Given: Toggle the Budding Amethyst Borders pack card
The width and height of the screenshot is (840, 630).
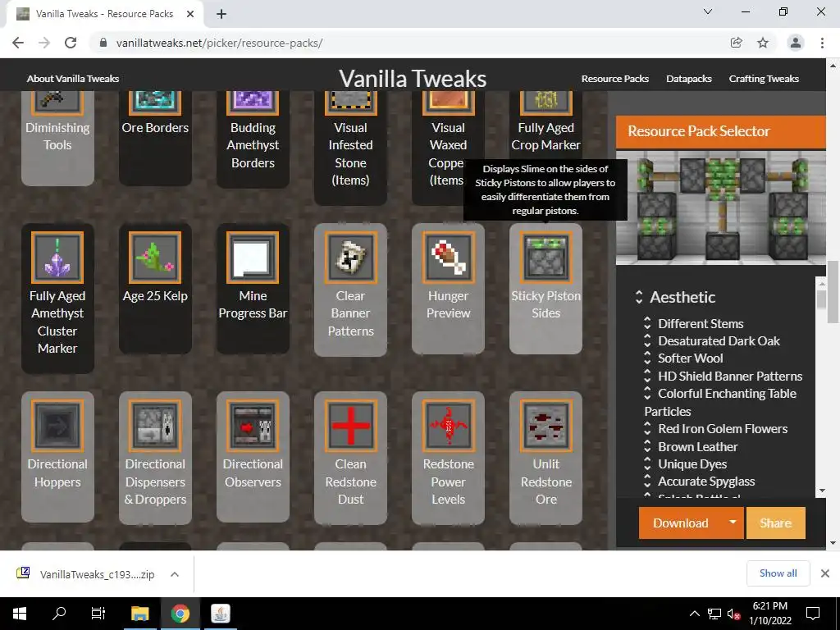Looking at the screenshot, I should [x=253, y=139].
